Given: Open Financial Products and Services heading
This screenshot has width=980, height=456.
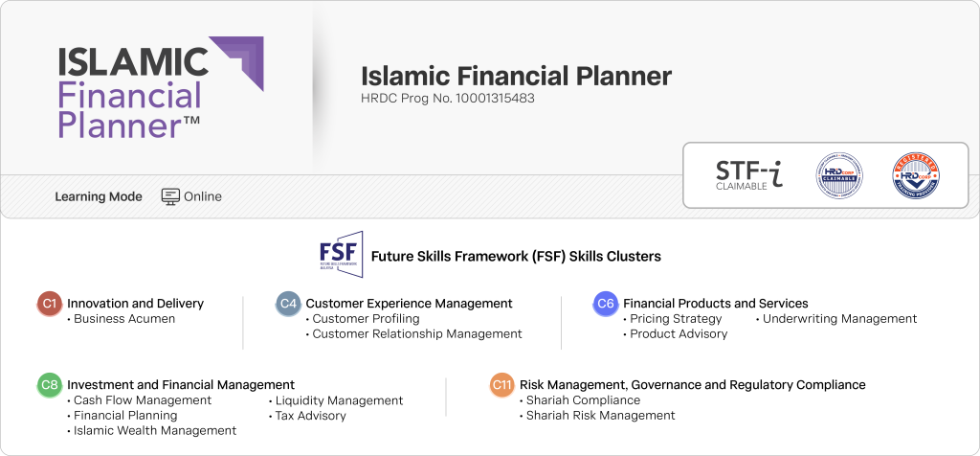Looking at the screenshot, I should click(x=715, y=304).
